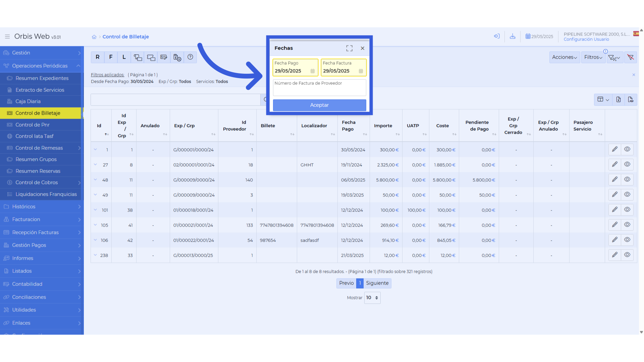
Task: Click the card edit toolbar icon next to help
Action: tap(164, 57)
